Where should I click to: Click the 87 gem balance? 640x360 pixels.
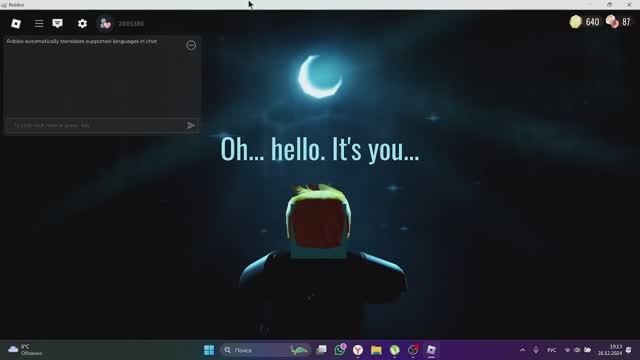[x=626, y=22]
